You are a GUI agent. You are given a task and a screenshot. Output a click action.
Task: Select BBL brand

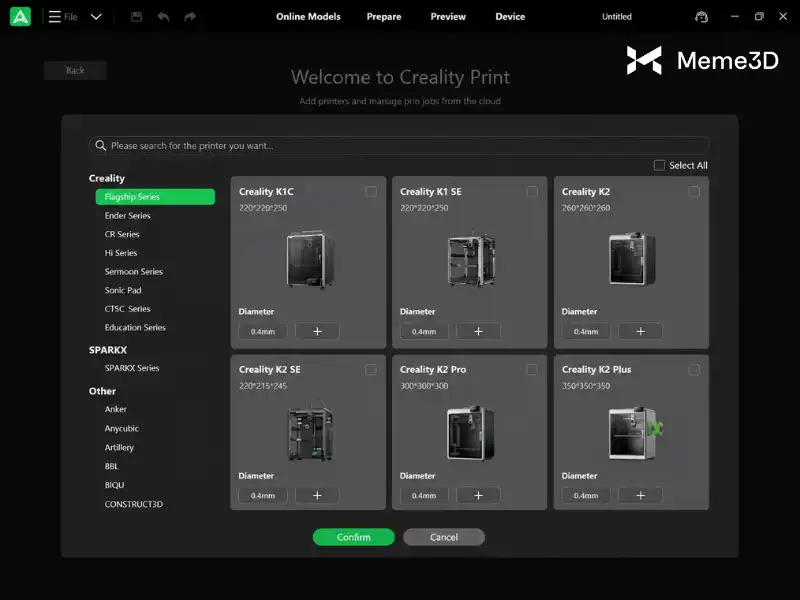click(x=111, y=466)
